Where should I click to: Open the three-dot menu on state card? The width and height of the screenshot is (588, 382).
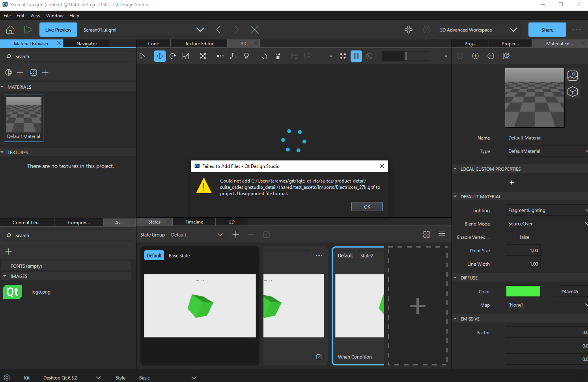(319, 256)
